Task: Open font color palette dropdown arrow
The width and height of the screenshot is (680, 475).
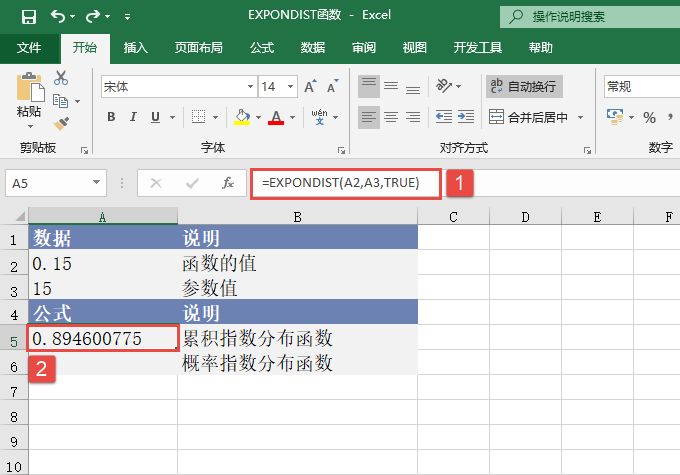Action: [x=293, y=118]
